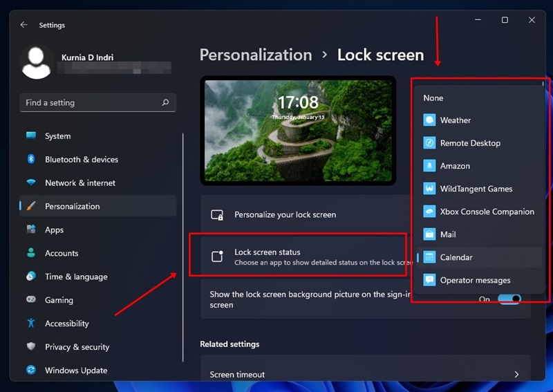Viewport: 553px width, 392px height.
Task: Open the System settings page
Action: pos(97,136)
